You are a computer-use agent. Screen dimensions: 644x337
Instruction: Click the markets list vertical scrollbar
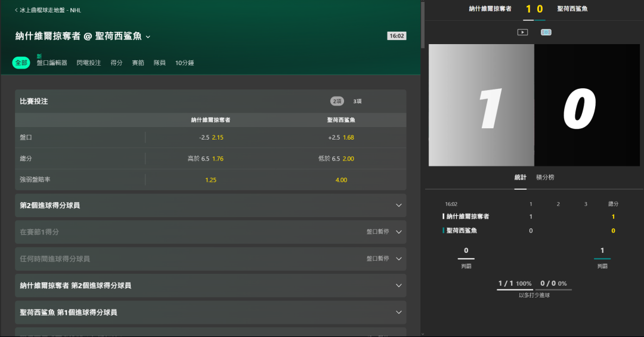point(423,24)
